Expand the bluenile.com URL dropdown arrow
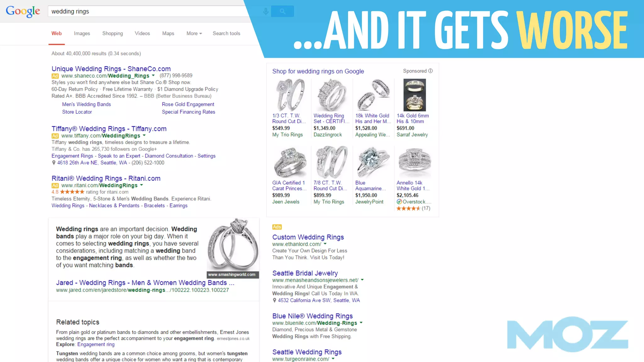The width and height of the screenshot is (644, 362). coord(361,323)
